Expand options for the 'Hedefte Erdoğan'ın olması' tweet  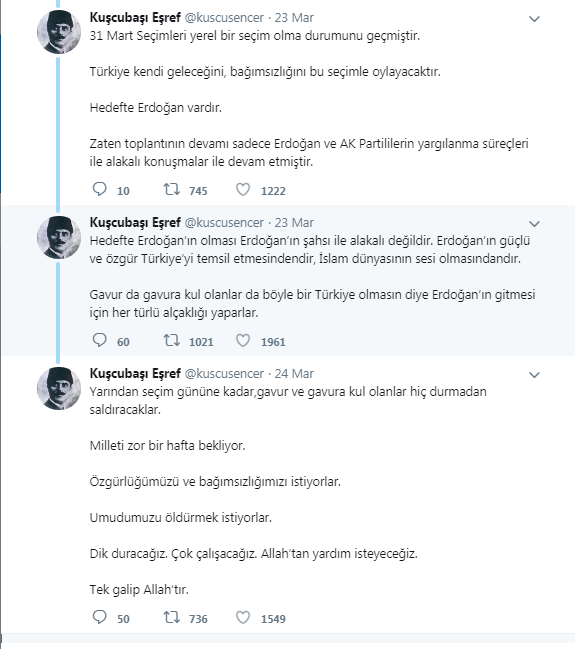tap(534, 224)
